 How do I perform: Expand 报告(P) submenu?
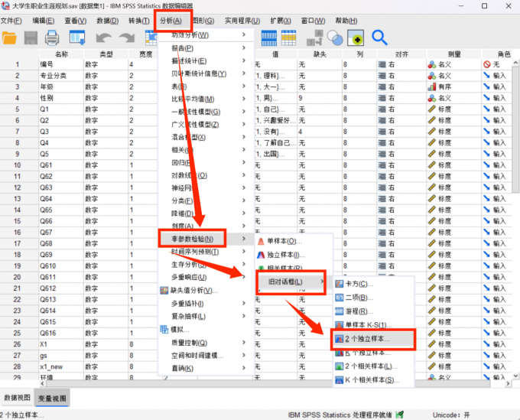click(206, 48)
